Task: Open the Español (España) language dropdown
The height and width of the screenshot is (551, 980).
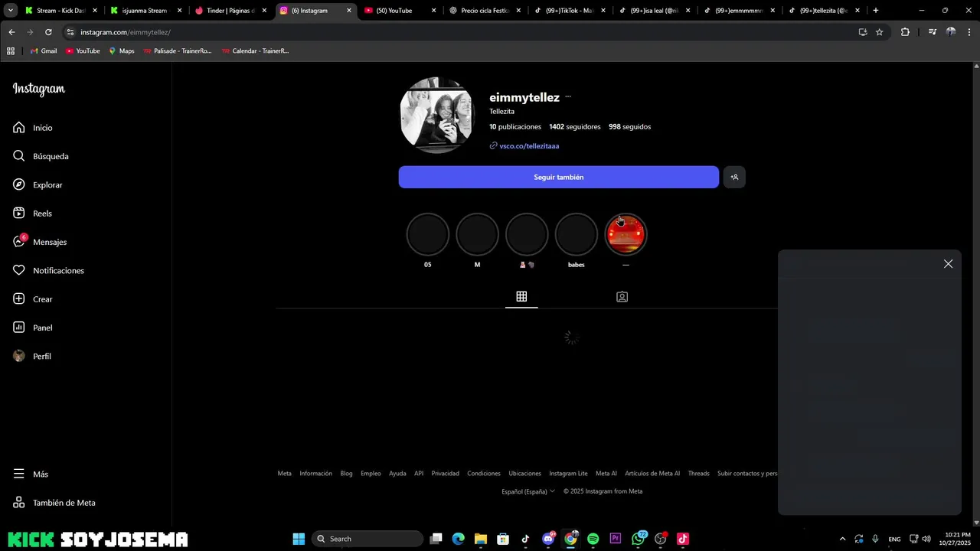Action: tap(528, 491)
